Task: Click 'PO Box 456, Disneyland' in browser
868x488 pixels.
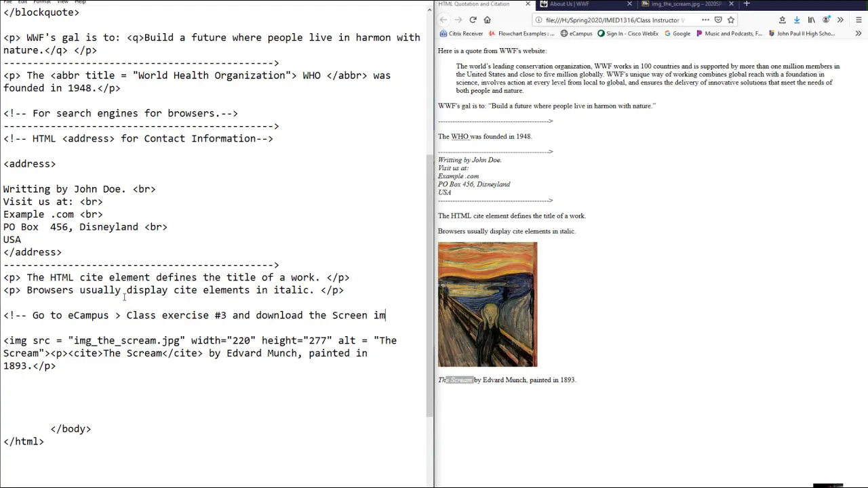Action: point(474,184)
